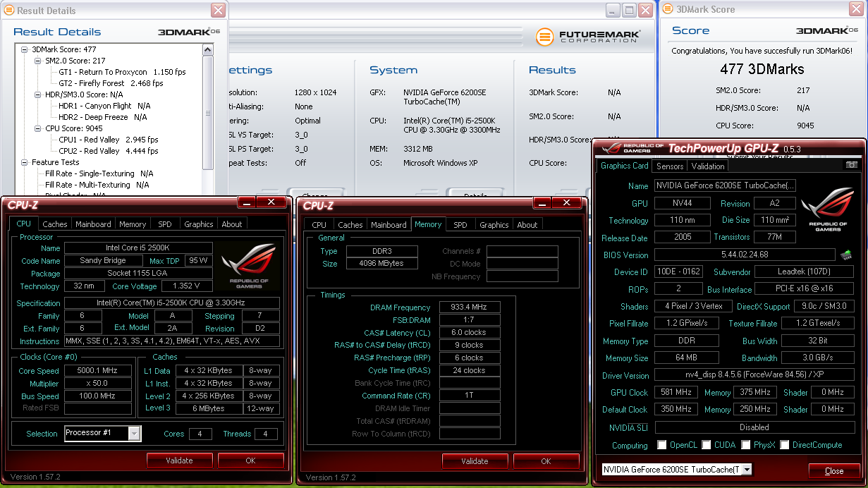Click OK in CPU-Z processor window
The image size is (868, 488).
point(250,460)
